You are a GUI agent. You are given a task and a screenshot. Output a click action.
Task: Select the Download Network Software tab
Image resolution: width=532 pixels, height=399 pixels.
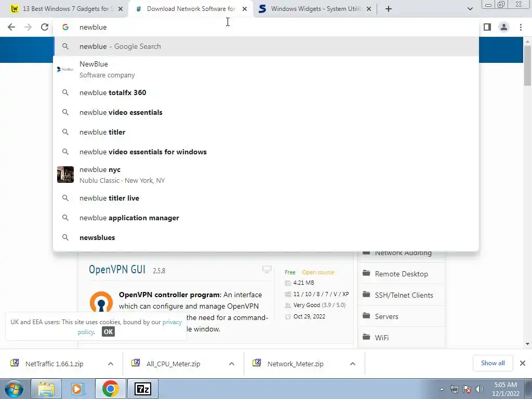pos(190,9)
